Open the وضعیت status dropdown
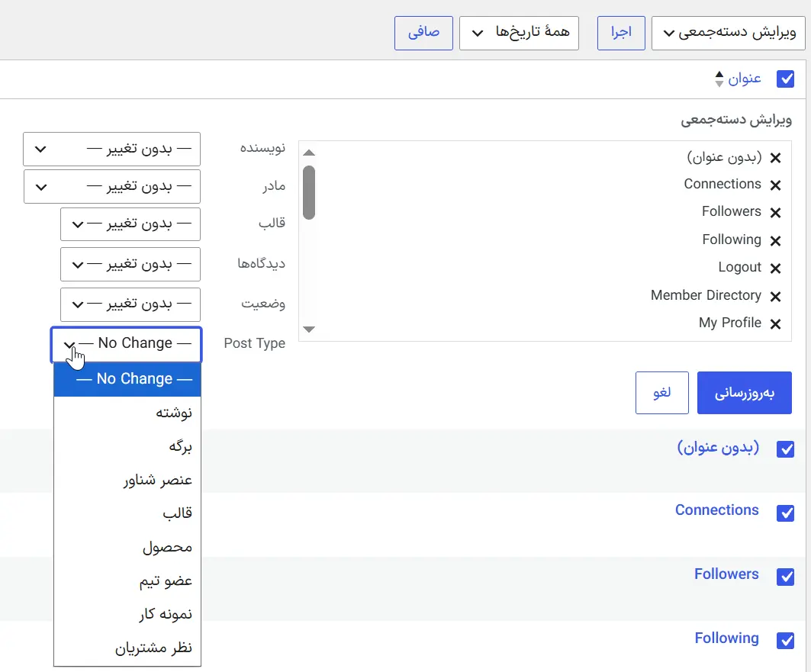811x672 pixels. pos(130,305)
